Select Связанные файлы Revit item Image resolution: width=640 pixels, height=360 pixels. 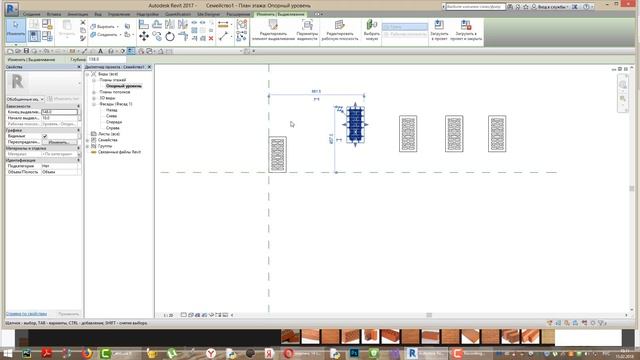(119, 152)
